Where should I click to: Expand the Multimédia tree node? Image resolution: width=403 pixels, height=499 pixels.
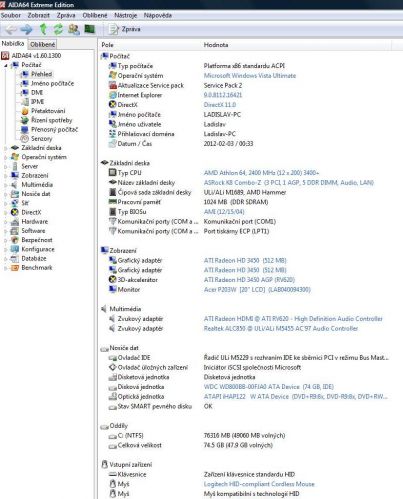pyautogui.click(x=6, y=185)
